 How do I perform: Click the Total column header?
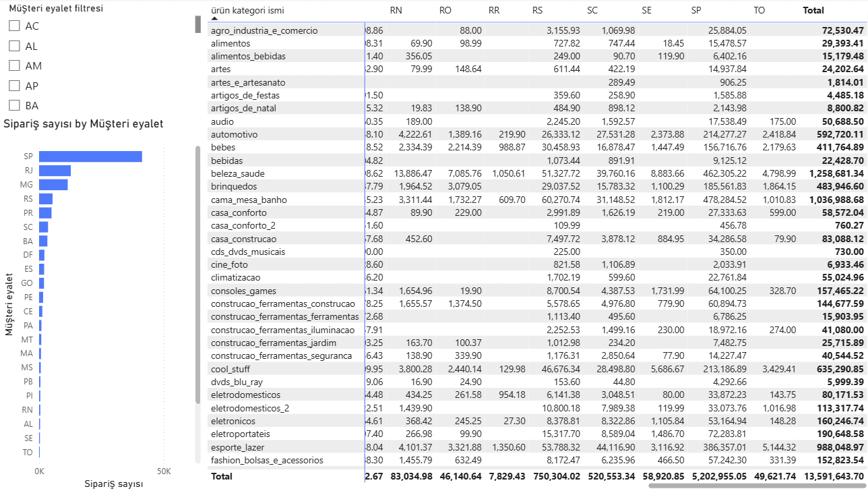coord(813,10)
